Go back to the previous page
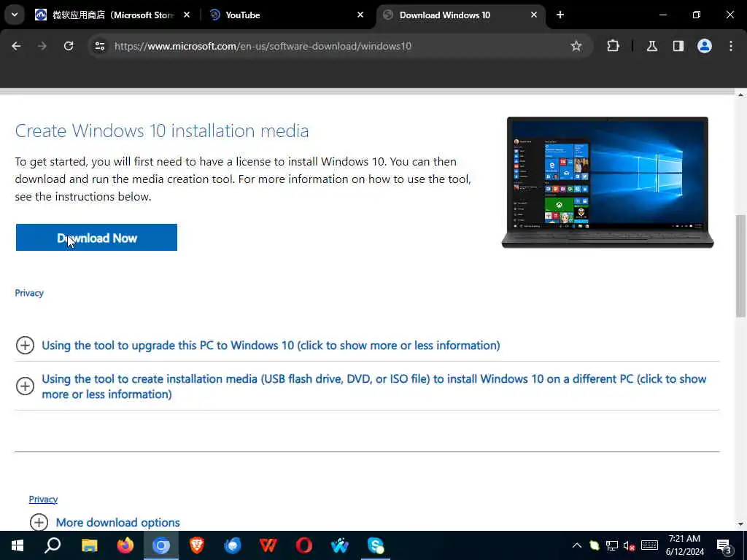This screenshot has height=560, width=747. [16, 46]
